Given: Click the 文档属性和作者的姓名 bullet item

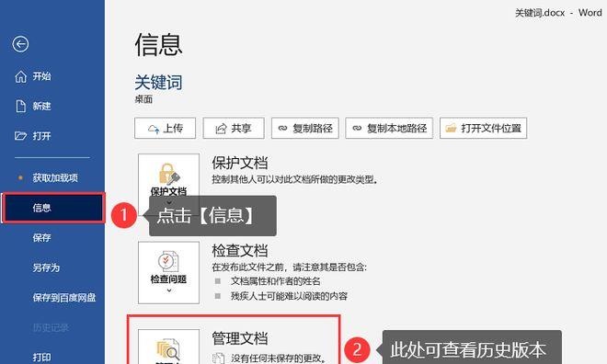Looking at the screenshot, I should pos(275,281).
